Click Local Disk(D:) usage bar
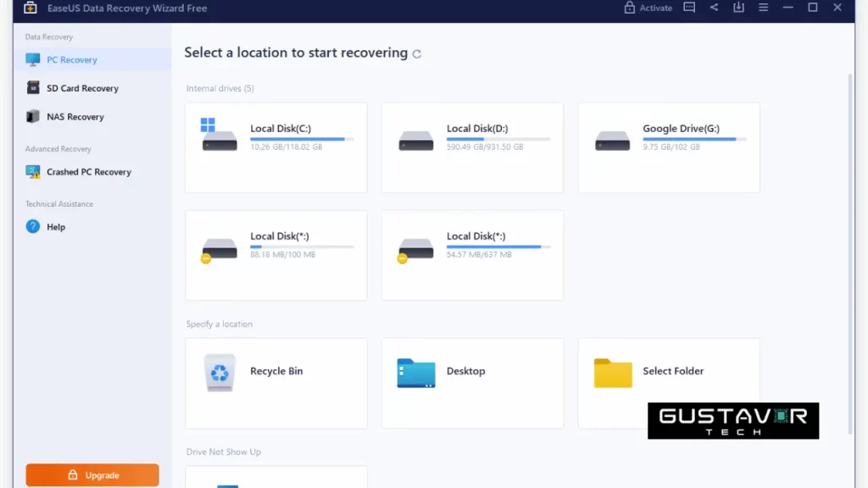The height and width of the screenshot is (488, 868). [498, 139]
